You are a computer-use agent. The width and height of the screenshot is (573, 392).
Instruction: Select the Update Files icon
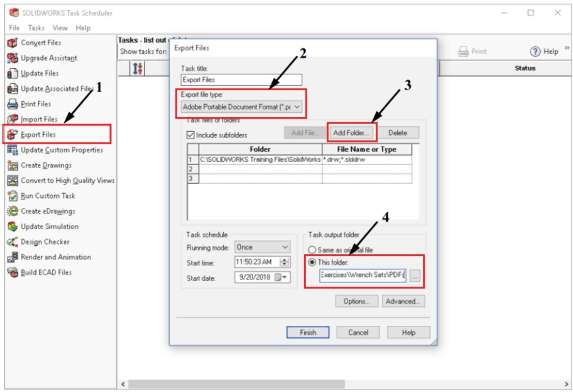point(12,73)
